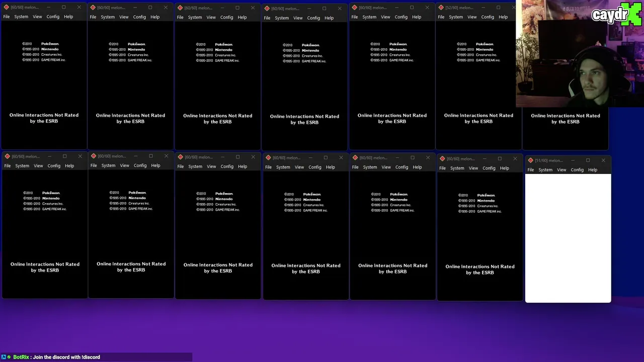Screen dimensions: 644x362
Task: Minimize the [51/60] melonDS window
Action: (573, 160)
